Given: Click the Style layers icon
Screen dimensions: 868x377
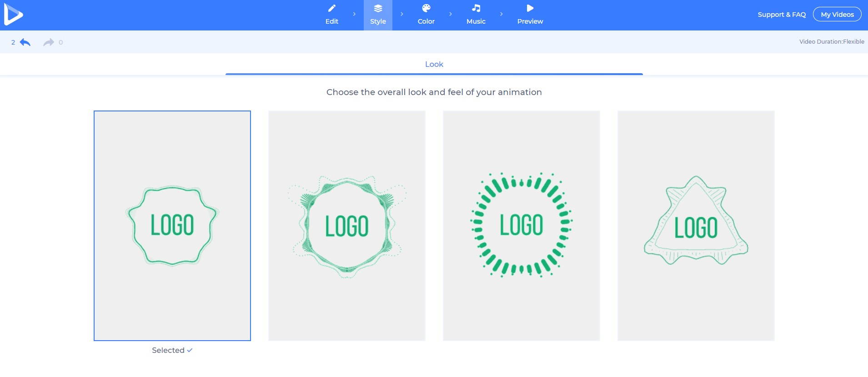Looking at the screenshot, I should point(378,9).
